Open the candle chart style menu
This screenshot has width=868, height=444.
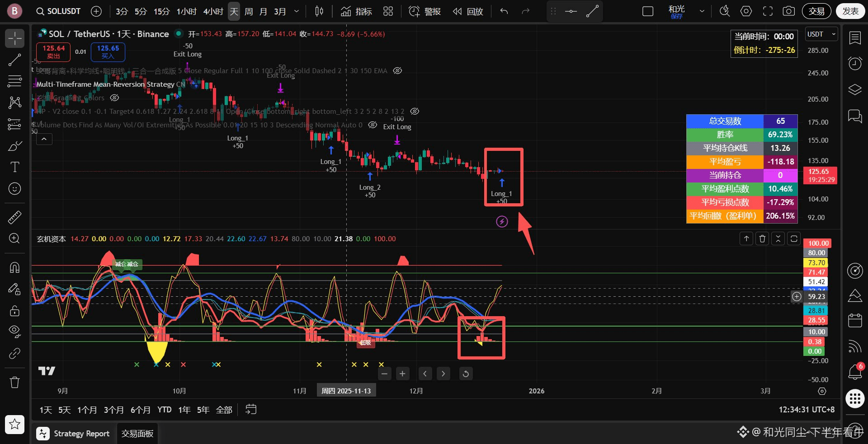coord(319,11)
